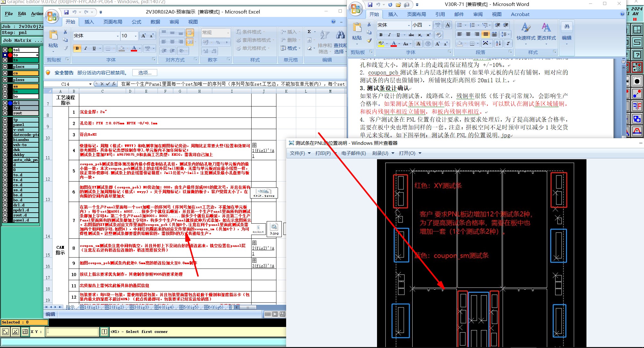Image resolution: width=644 pixels, height=348 pixels.
Task: Open Word 引用 ribbon tab
Action: coord(440,14)
